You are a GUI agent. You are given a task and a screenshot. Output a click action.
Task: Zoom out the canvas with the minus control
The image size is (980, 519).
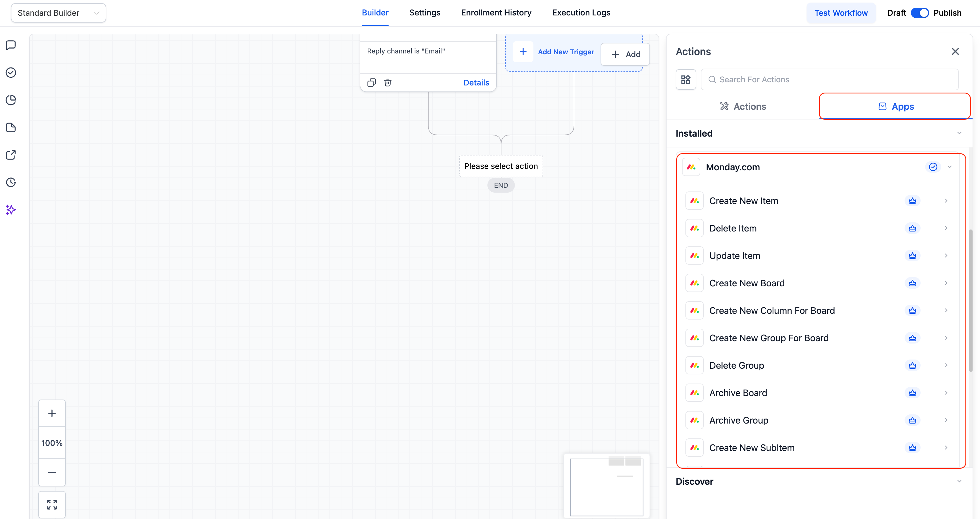click(x=52, y=473)
